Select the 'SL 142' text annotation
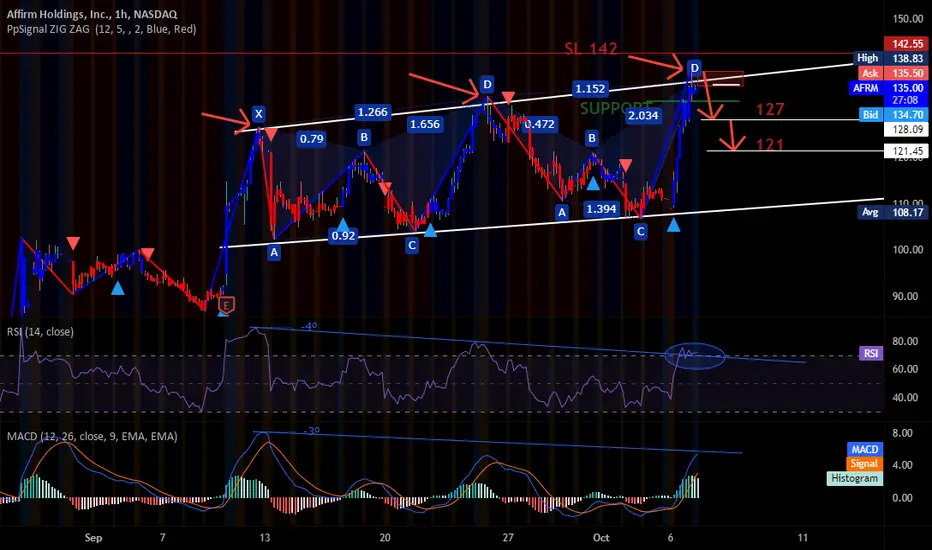932x550 pixels. 591,48
